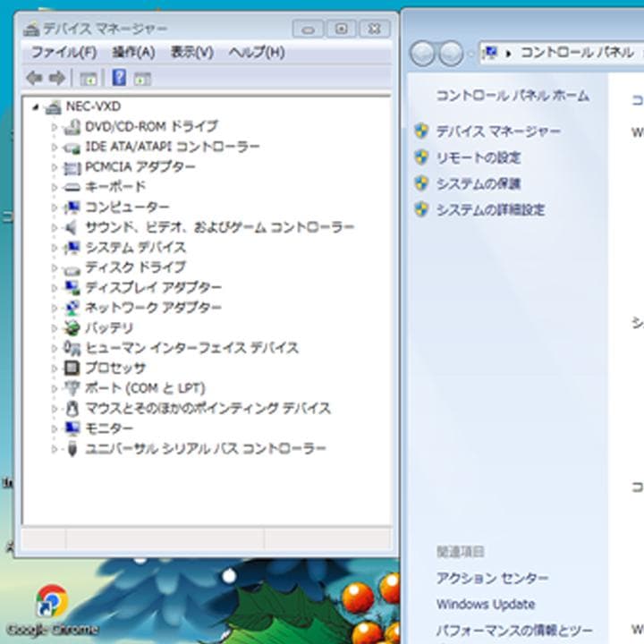Click the show/hide console tree toolbar icon
Image resolution: width=644 pixels, height=644 pixels.
(89, 79)
